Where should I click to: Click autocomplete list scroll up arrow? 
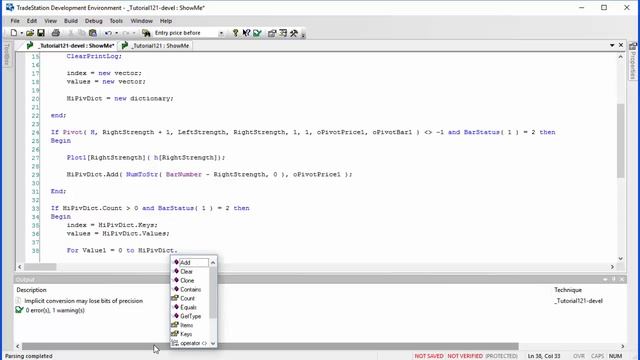click(213, 263)
